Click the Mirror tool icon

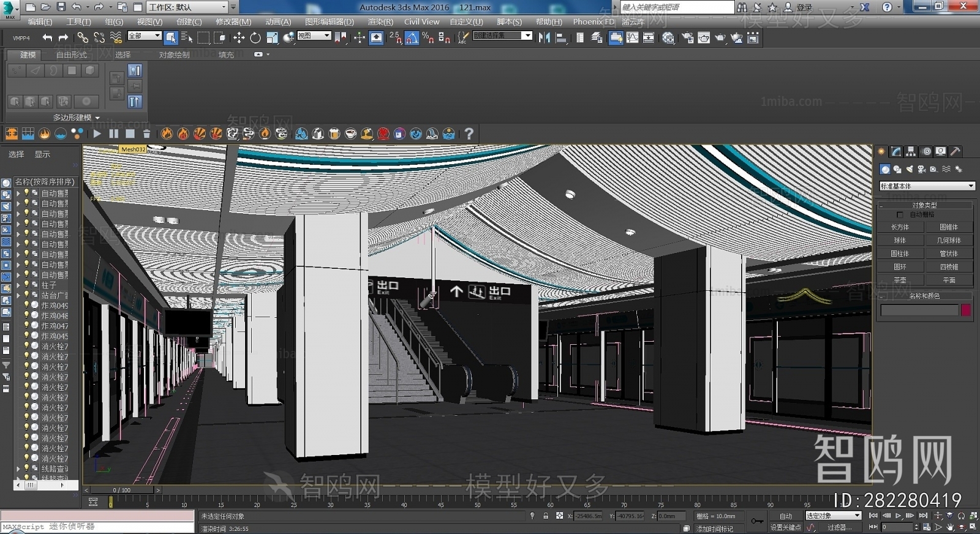(544, 38)
